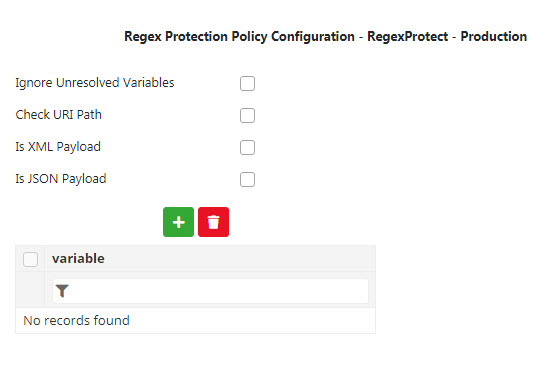This screenshot has width=555, height=367.
Task: Add a new variable with the green plus button
Action: [178, 222]
